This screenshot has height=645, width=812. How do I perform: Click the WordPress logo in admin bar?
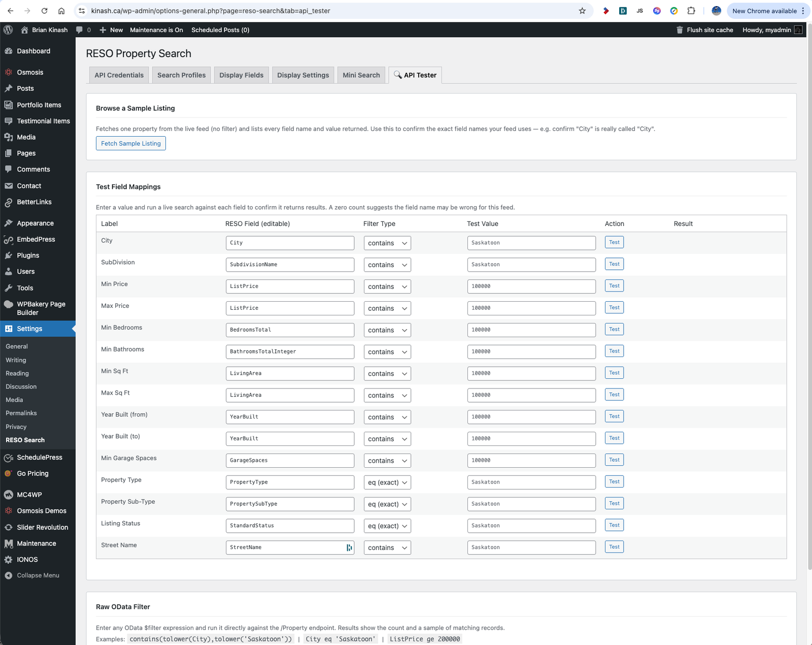(x=8, y=30)
